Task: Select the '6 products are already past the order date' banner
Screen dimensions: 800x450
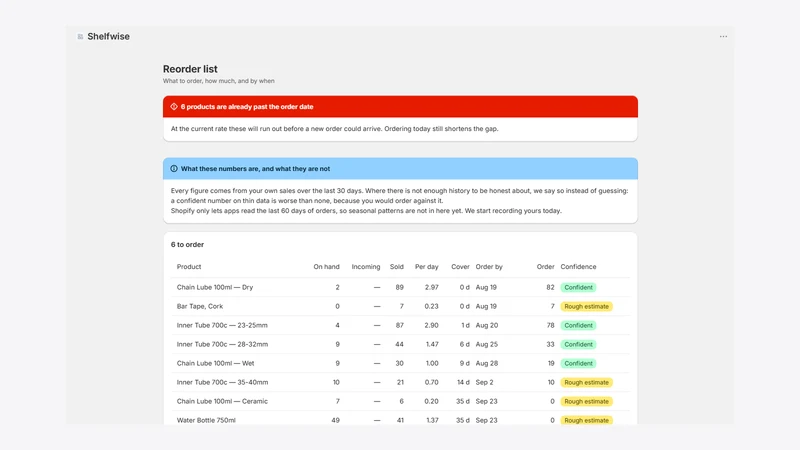Action: pyautogui.click(x=400, y=107)
